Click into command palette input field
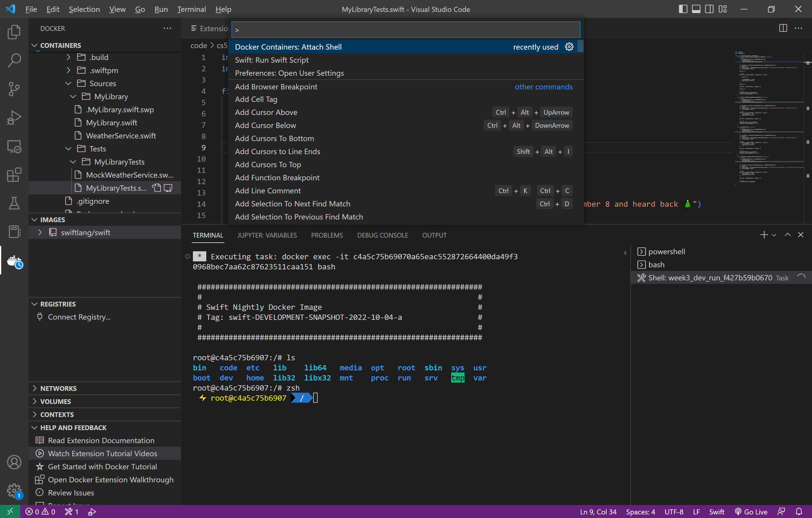812x518 pixels. coord(406,30)
